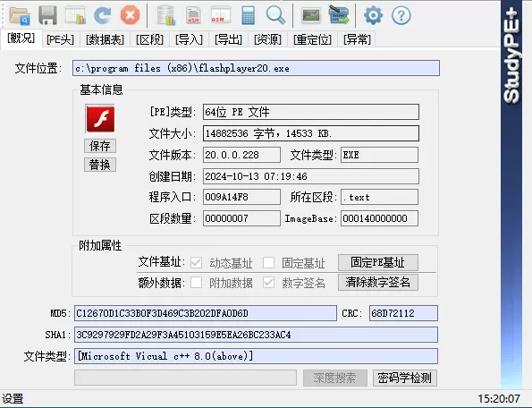Image resolution: width=532 pixels, height=408 pixels.
Task: Open the [重定位] tab
Action: 312,39
